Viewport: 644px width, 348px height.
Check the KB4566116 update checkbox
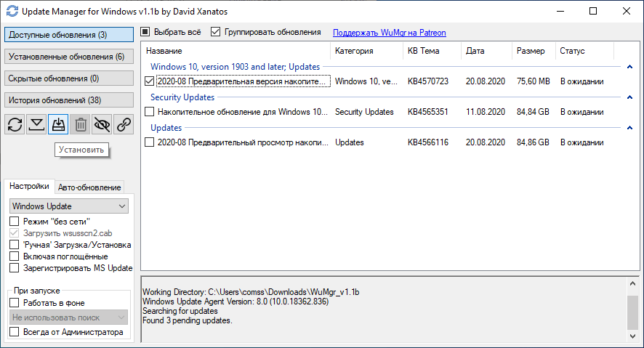pyautogui.click(x=150, y=142)
